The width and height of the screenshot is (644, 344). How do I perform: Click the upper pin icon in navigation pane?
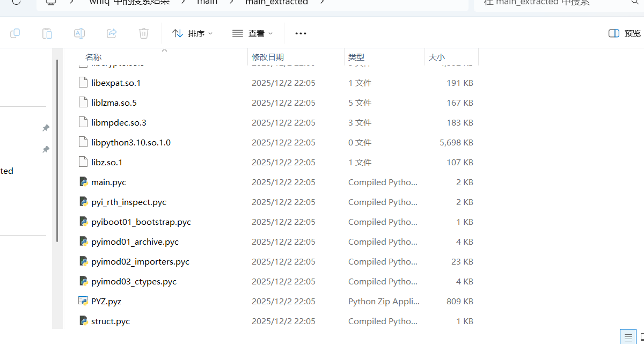(46, 128)
